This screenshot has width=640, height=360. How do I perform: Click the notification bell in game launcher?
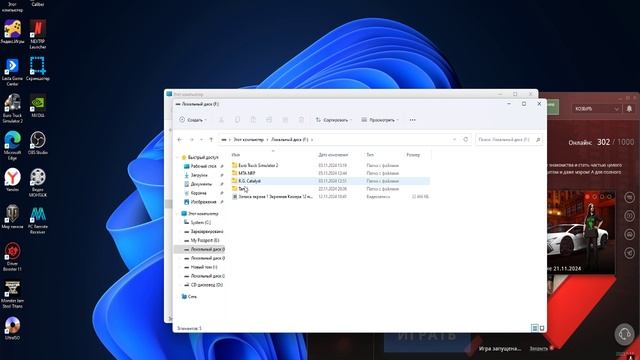point(629,109)
